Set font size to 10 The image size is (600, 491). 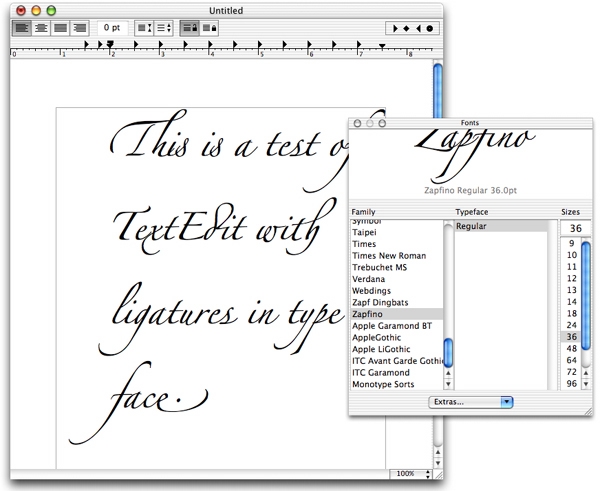[x=571, y=255]
